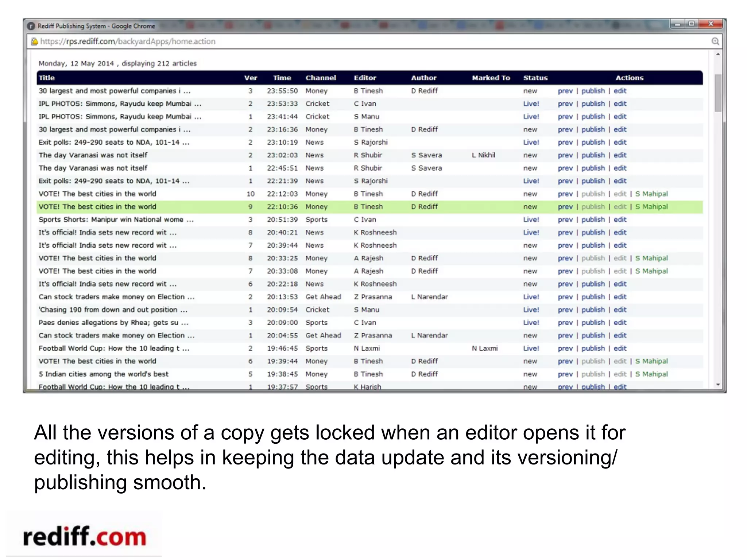Click the N Laxmi marked-to cell

(x=484, y=348)
